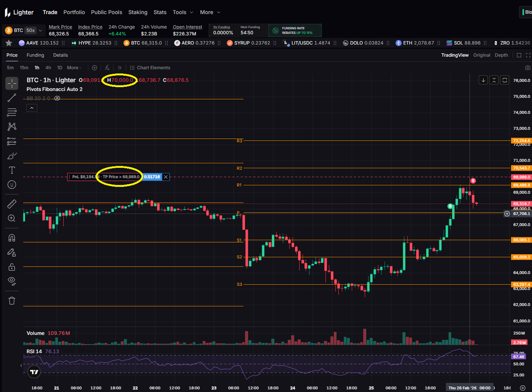Select HYPE in the ticker bar
The image size is (532, 392).
click(90, 43)
